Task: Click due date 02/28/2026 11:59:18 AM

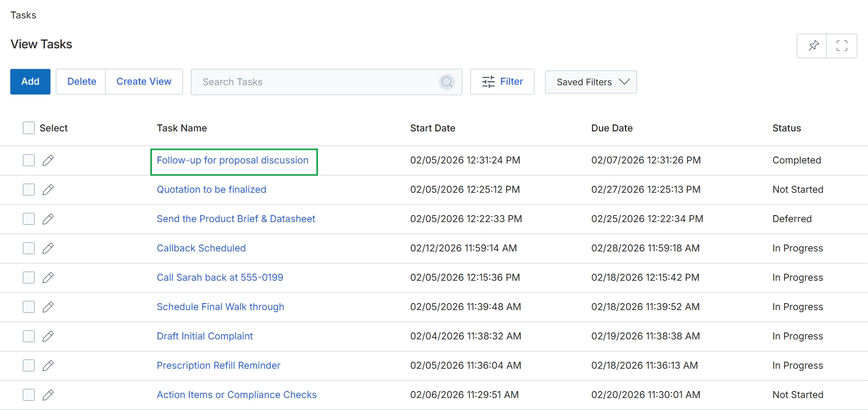Action: coord(645,248)
